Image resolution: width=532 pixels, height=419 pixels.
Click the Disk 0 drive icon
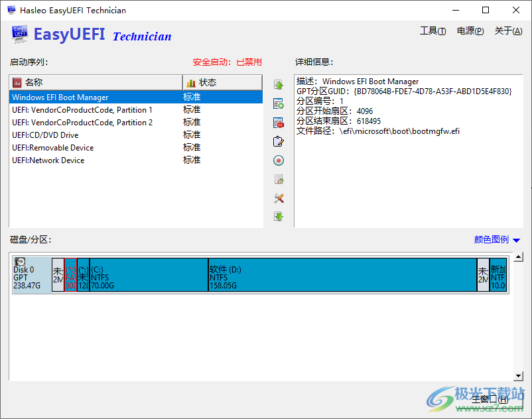(x=20, y=261)
